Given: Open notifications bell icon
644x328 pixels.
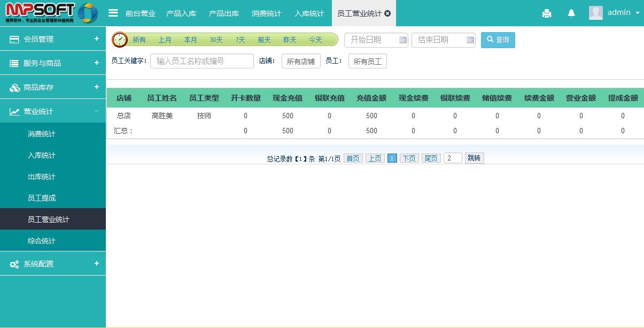Looking at the screenshot, I should (571, 13).
